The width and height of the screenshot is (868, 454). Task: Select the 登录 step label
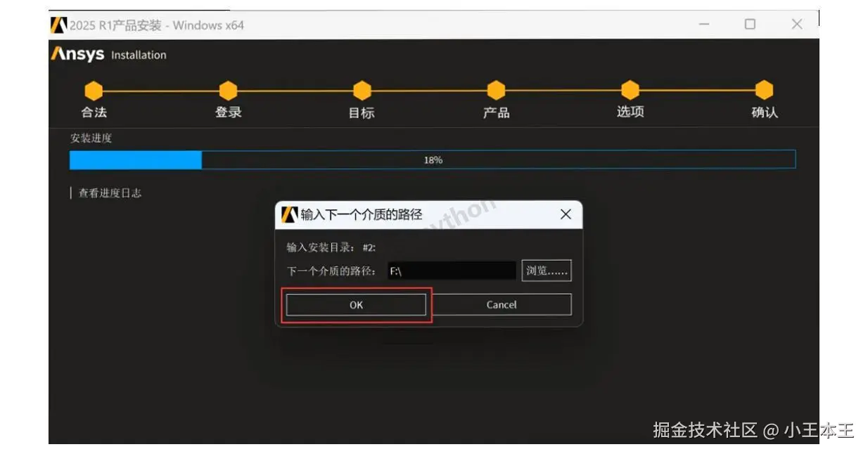tap(227, 112)
